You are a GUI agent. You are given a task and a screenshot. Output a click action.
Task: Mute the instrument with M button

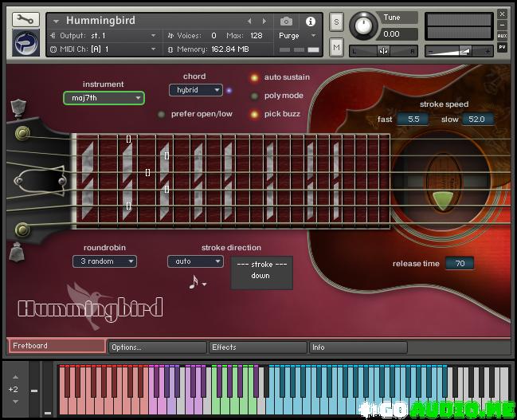tap(336, 48)
